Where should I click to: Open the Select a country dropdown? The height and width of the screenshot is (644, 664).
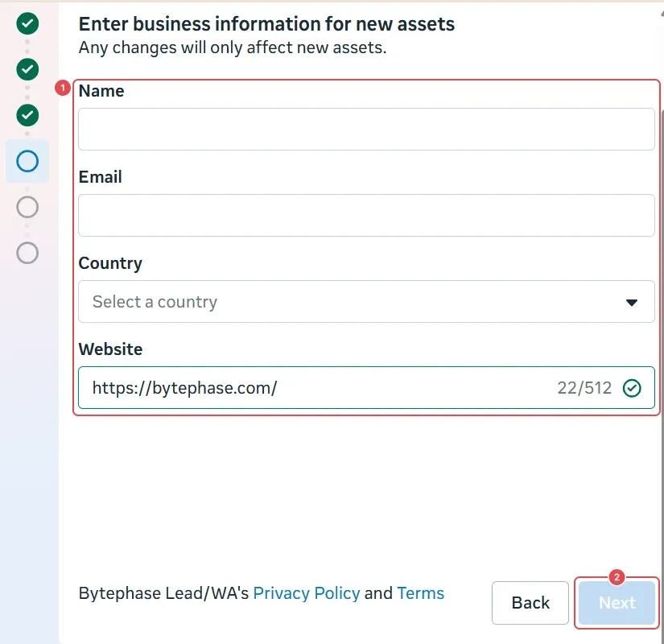(x=366, y=301)
